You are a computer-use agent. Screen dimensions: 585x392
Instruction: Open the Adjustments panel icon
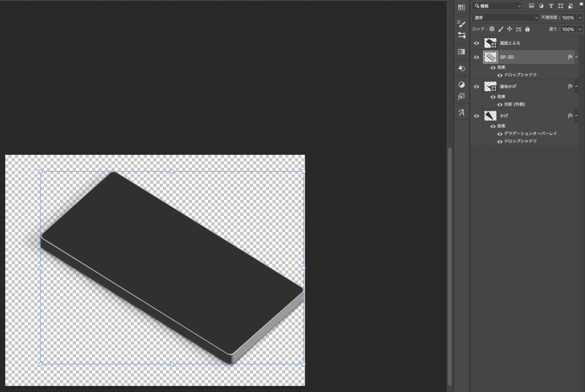click(x=462, y=84)
